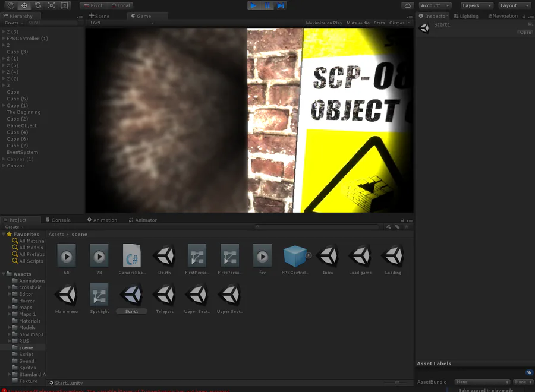This screenshot has width=535, height=392.
Task: Expand the crosshair folder
Action: [10, 287]
